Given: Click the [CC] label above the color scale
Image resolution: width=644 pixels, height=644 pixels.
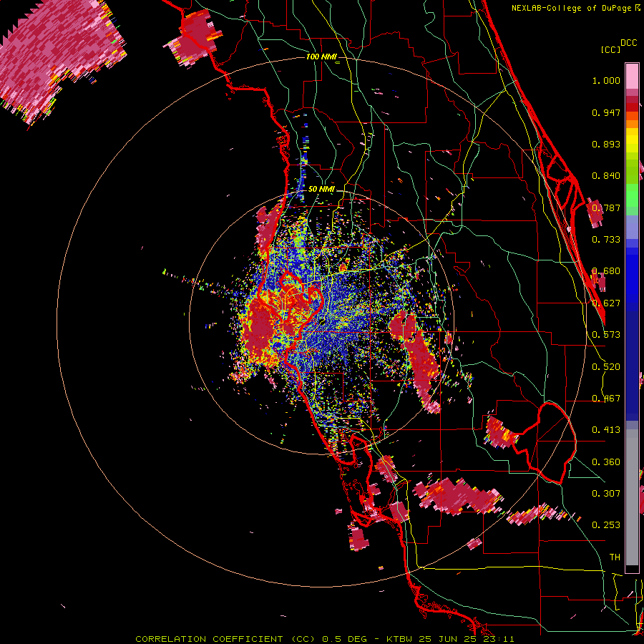Looking at the screenshot, I should point(610,49).
